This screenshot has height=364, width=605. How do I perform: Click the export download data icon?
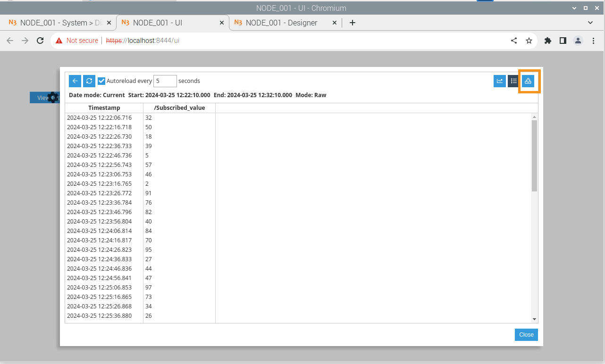click(528, 81)
